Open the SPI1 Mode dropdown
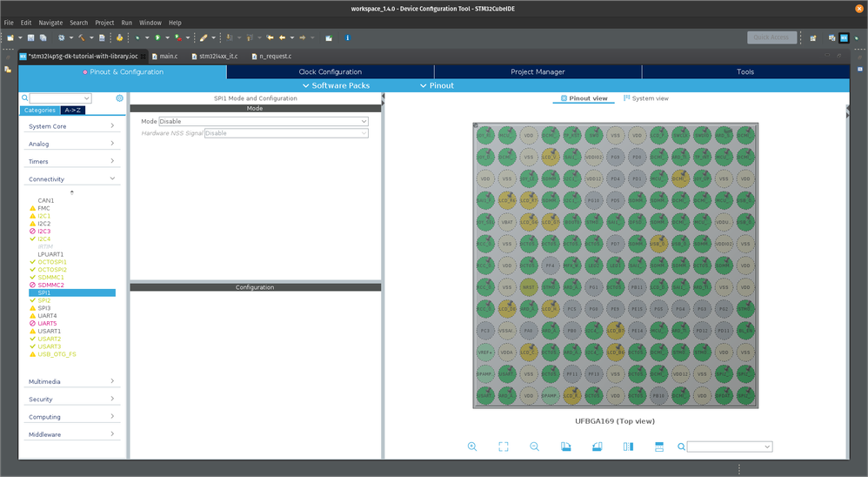The width and height of the screenshot is (868, 477). [x=264, y=121]
